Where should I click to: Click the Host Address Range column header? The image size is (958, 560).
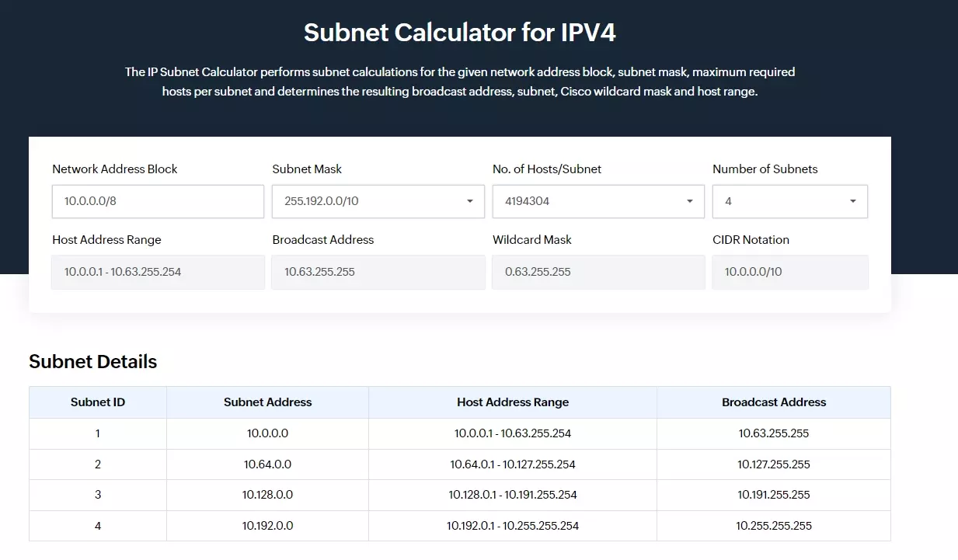(x=513, y=402)
